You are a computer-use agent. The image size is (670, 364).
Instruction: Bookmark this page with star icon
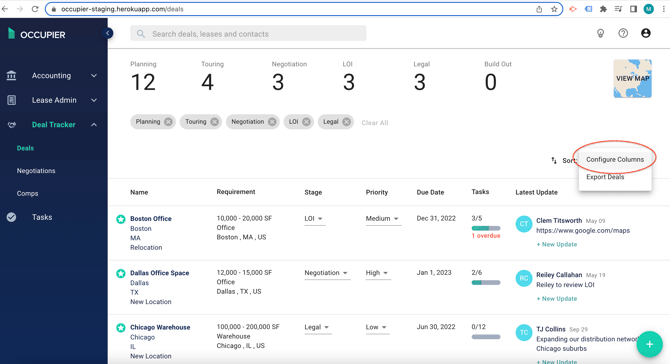coord(554,9)
